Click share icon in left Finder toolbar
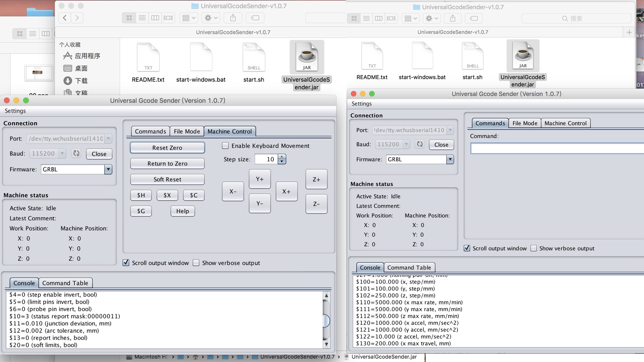This screenshot has height=362, width=644. (233, 18)
